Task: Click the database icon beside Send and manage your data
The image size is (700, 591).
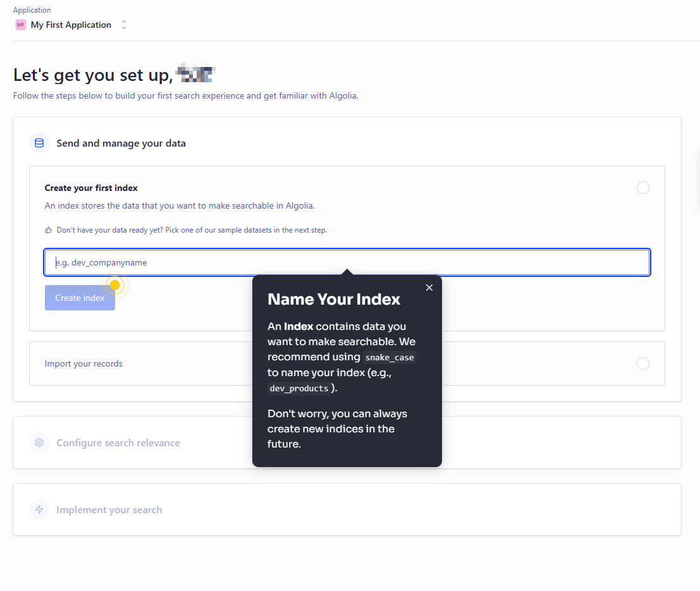Action: (39, 143)
